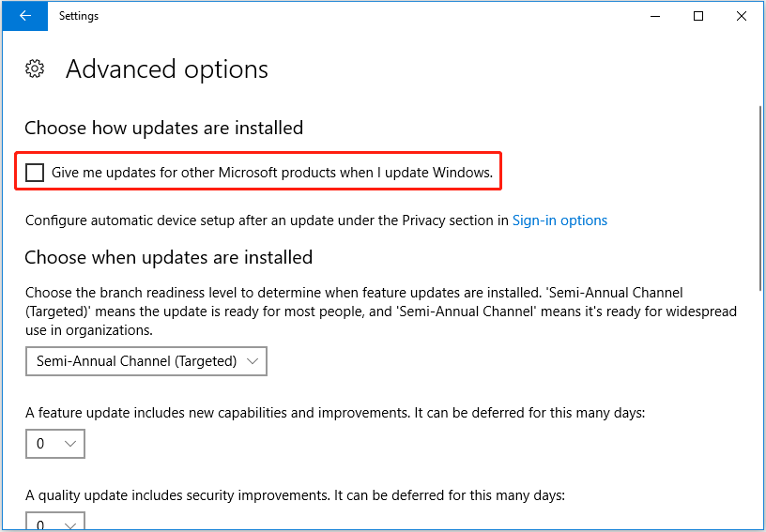Viewport: 766px width, 532px height.
Task: Open the Sign-in options link
Action: pos(559,220)
